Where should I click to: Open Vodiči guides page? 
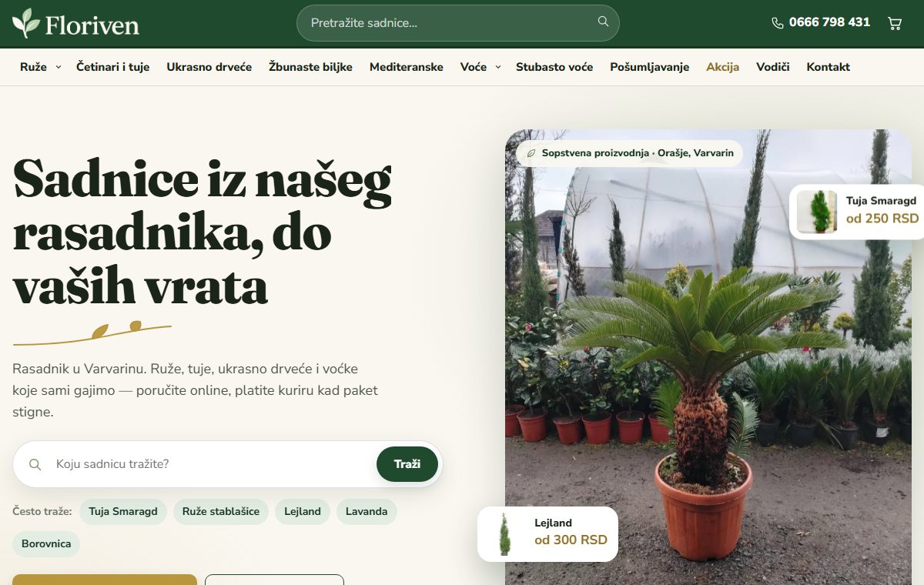pos(773,67)
